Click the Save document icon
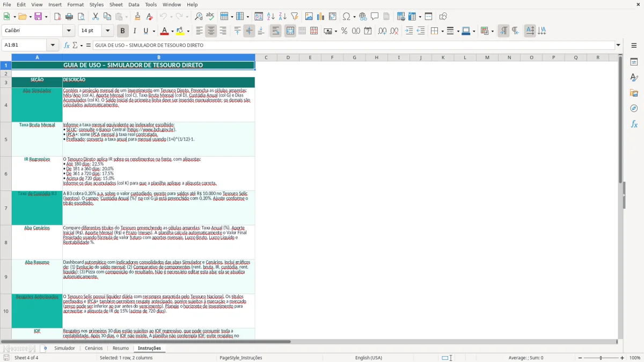Screen dimensions: 644x362 coord(38,17)
